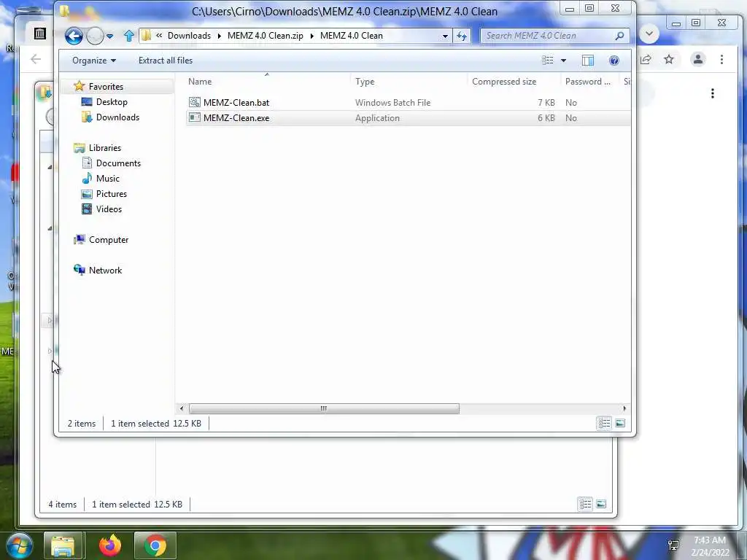Click the search magnifier icon
The height and width of the screenshot is (560, 747).
[x=619, y=36]
